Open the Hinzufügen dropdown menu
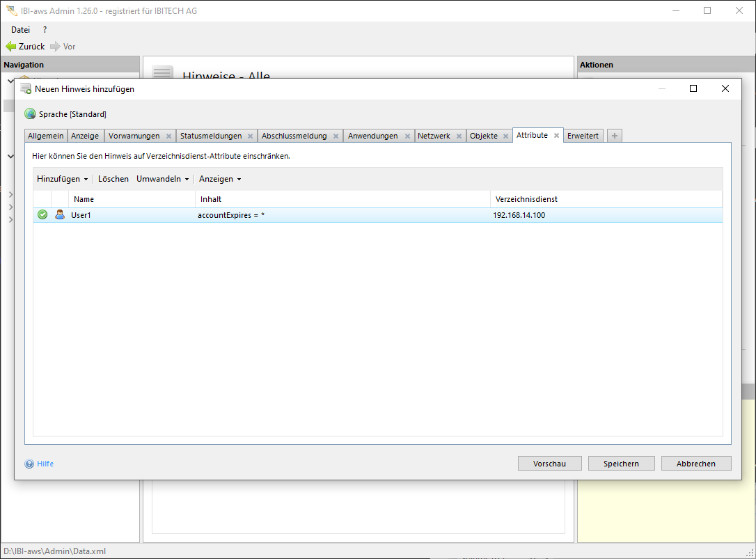Image resolution: width=756 pixels, height=559 pixels. [x=62, y=179]
